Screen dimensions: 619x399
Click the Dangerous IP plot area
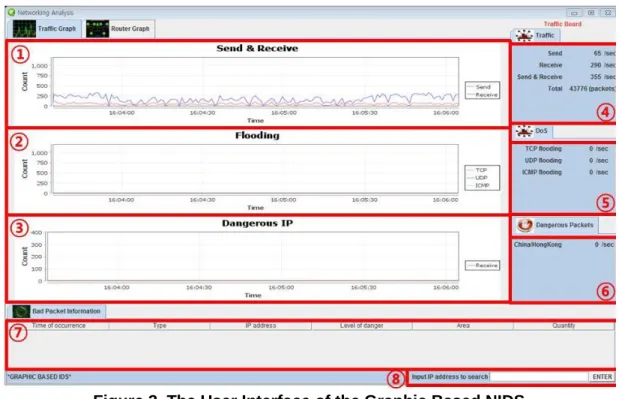click(x=253, y=257)
